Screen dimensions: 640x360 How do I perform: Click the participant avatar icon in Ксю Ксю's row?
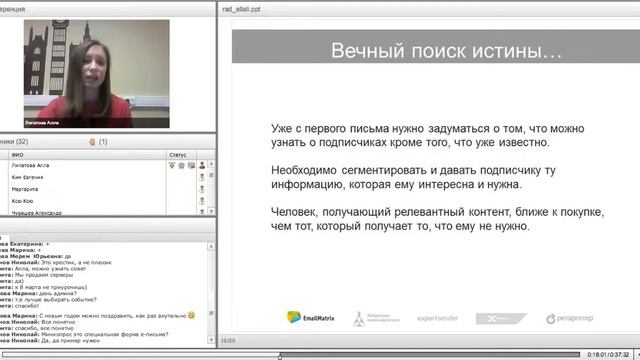coord(202,201)
